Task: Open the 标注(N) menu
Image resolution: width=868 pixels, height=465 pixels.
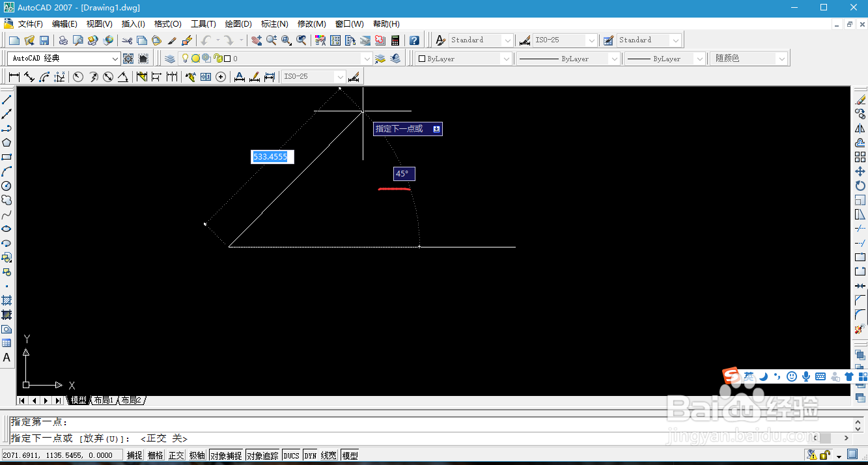Action: pyautogui.click(x=274, y=24)
